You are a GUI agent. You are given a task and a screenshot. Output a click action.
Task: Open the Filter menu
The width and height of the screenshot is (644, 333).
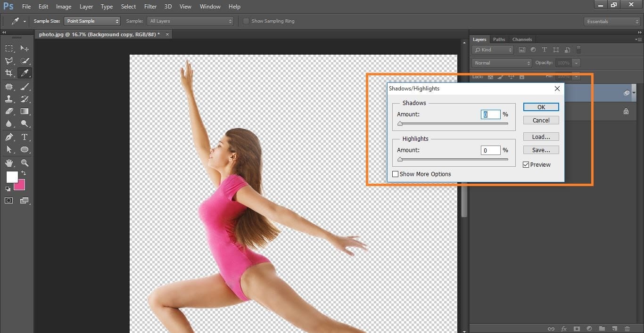[150, 7]
